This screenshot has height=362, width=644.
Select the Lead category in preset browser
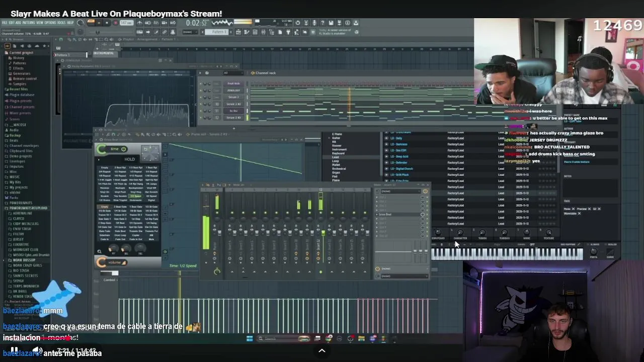point(335,157)
